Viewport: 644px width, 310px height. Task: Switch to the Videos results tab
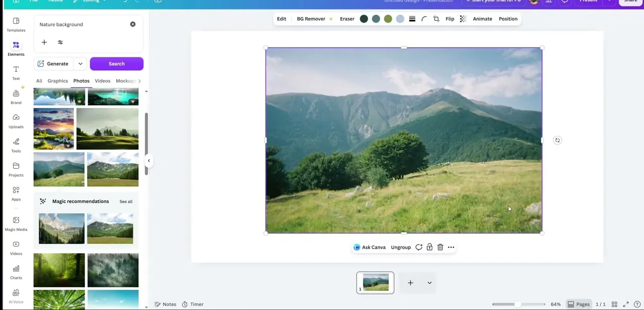tap(103, 81)
